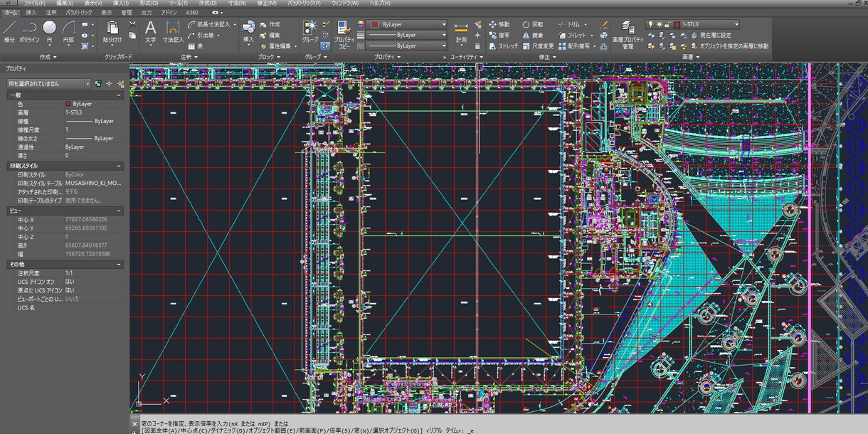Select the 円 (Circle) tool
868x434 pixels.
click(x=49, y=31)
